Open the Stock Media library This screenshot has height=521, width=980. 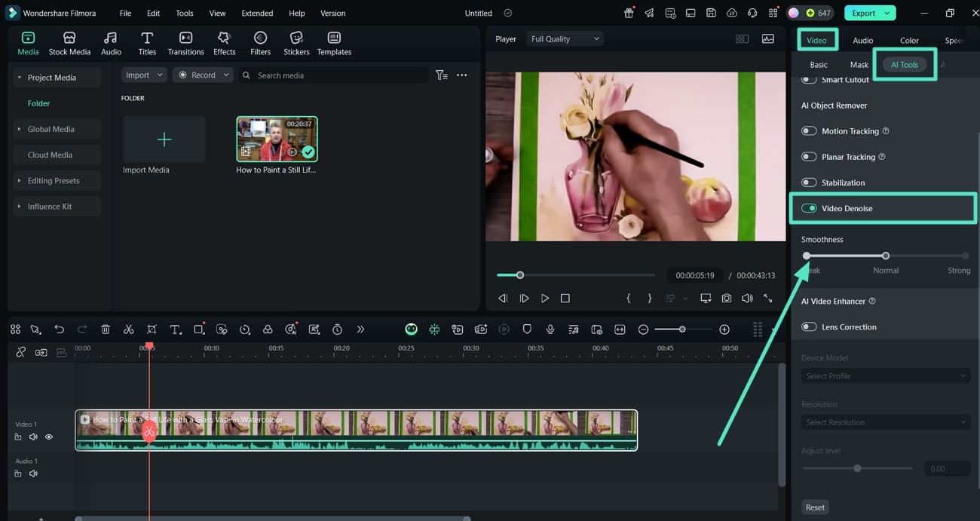(69, 44)
